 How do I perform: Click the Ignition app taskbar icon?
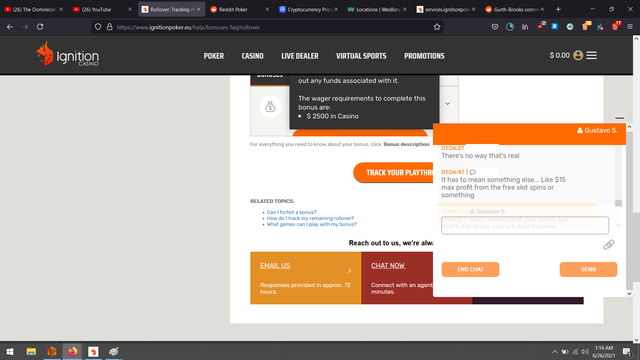pos(93,351)
